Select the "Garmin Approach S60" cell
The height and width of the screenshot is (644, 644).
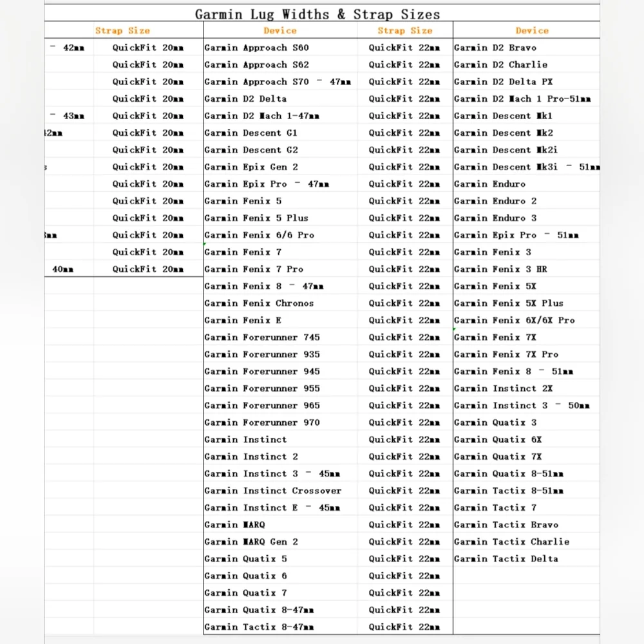[x=281, y=48]
